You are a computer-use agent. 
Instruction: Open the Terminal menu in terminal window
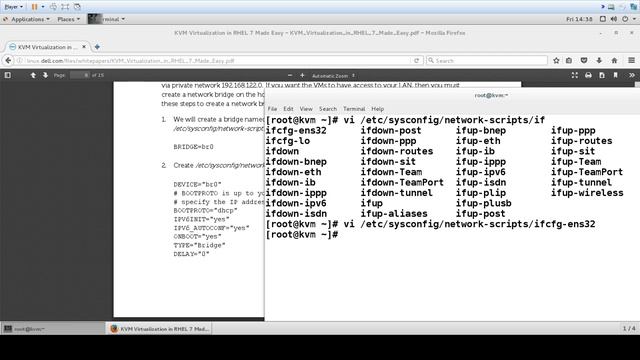tap(354, 109)
